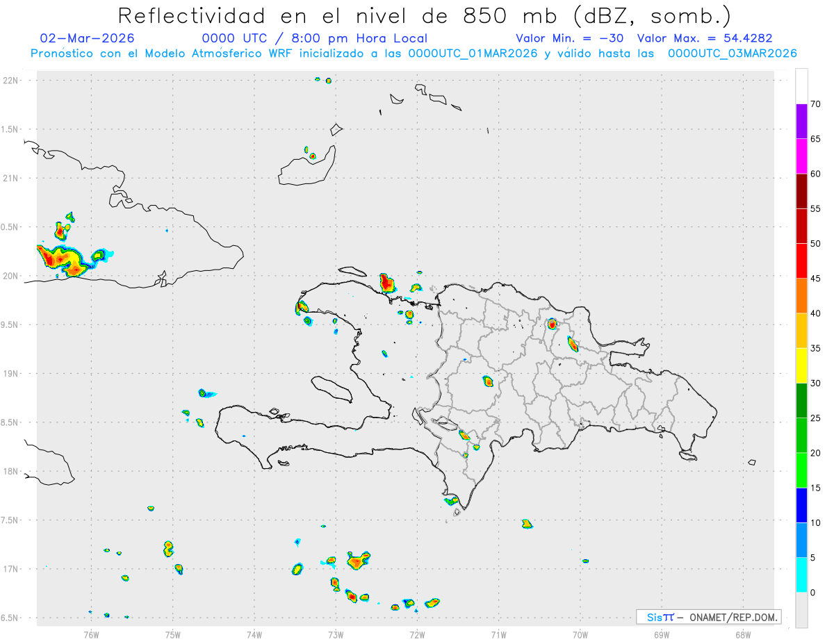Click the '10' tick label on color bar
834x644 pixels.
click(x=815, y=522)
